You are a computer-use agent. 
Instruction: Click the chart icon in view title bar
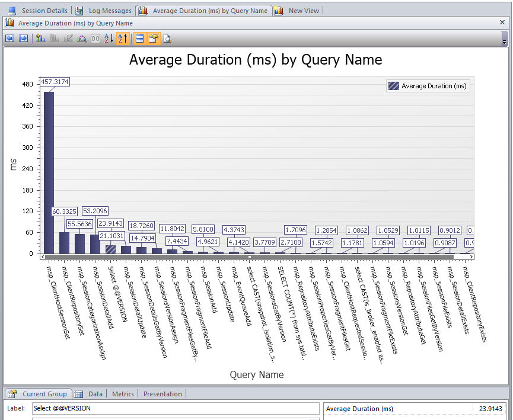pyautogui.click(x=10, y=23)
